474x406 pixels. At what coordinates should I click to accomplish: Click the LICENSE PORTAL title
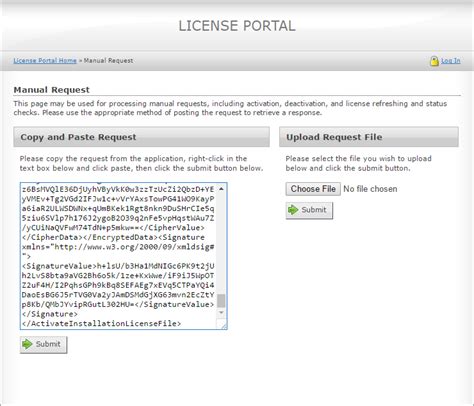tap(237, 26)
